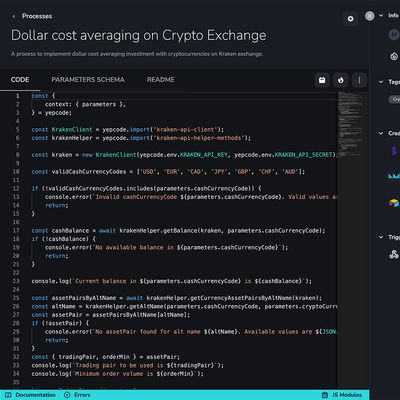This screenshot has width=400, height=400.
Task: Open JS Modules from the bottom bar
Action: point(347,395)
